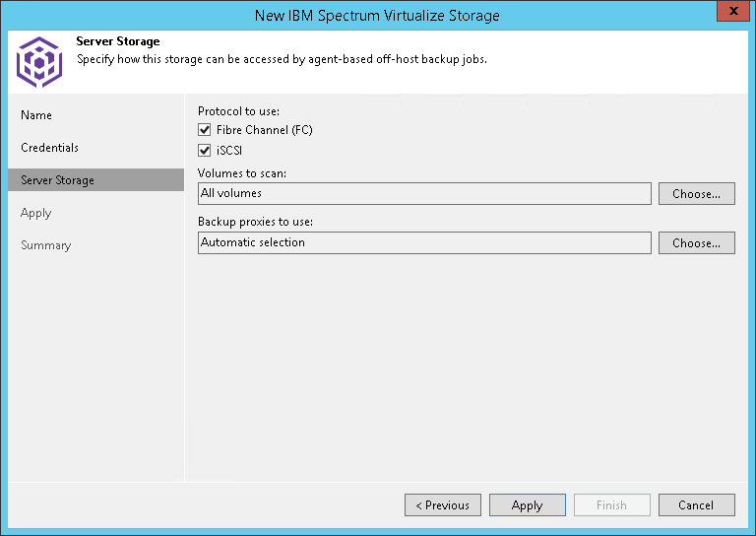Click the Automatic selection field

424,242
